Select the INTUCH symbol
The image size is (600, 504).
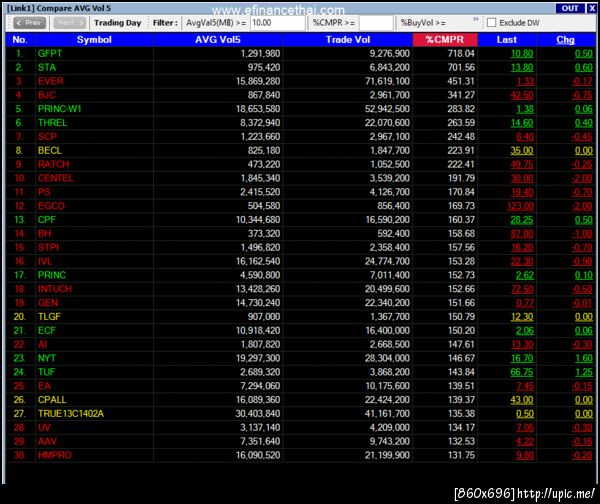(x=55, y=289)
